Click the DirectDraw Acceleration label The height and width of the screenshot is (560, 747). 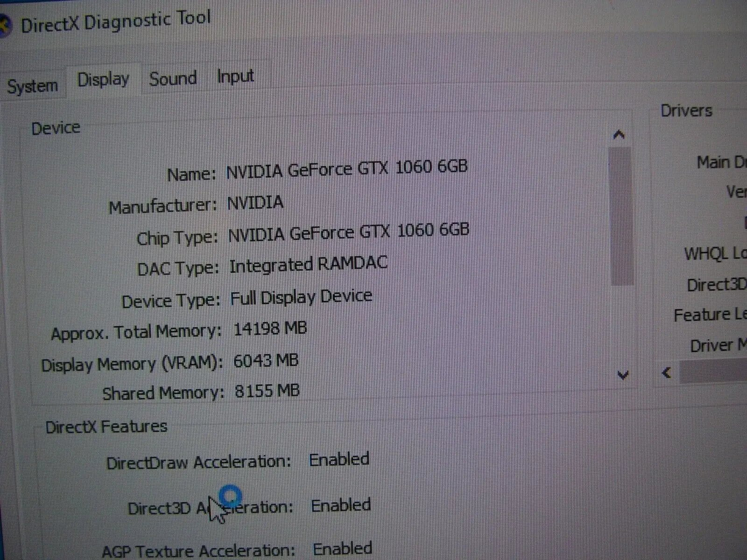coord(199,463)
